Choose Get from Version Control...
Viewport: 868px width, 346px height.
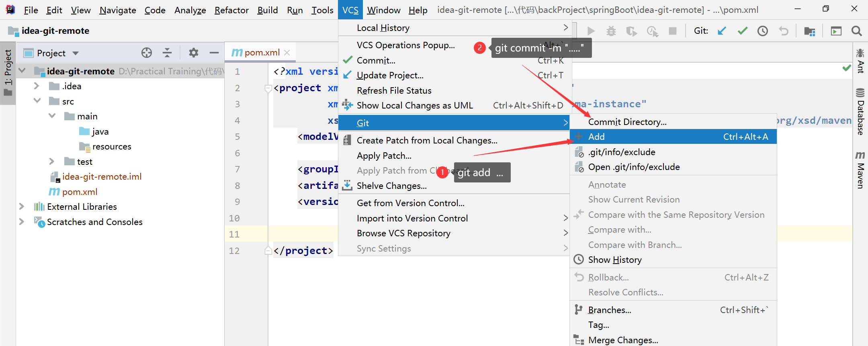(x=454, y=203)
